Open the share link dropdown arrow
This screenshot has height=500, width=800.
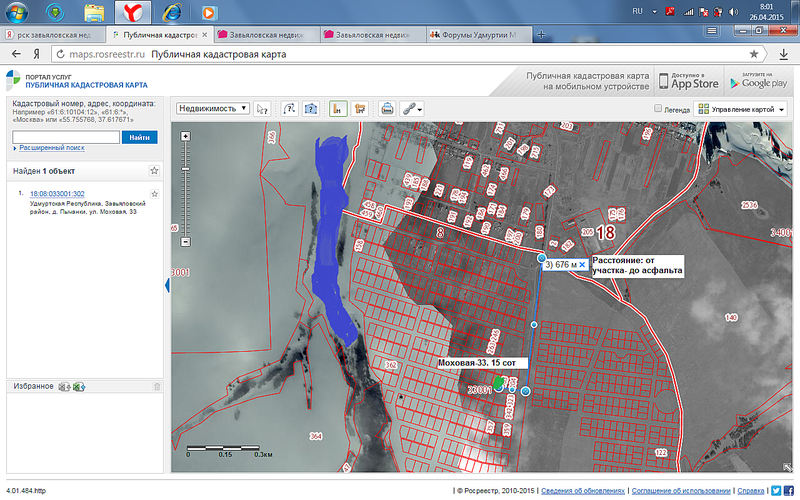(422, 110)
